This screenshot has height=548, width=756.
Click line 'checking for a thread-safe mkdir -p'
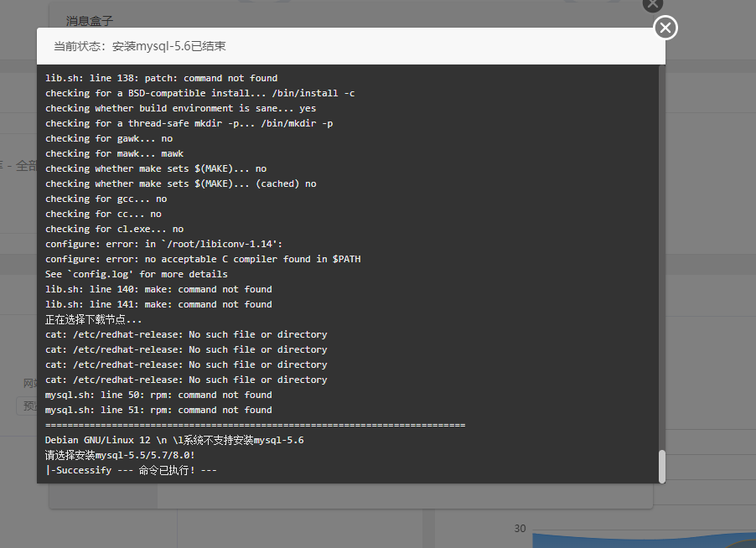[x=189, y=123]
